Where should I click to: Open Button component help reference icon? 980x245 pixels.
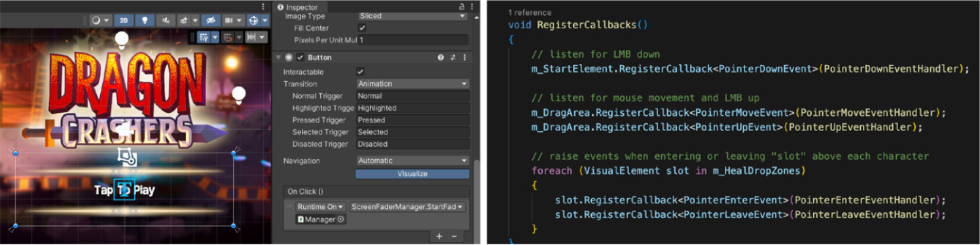[441, 58]
